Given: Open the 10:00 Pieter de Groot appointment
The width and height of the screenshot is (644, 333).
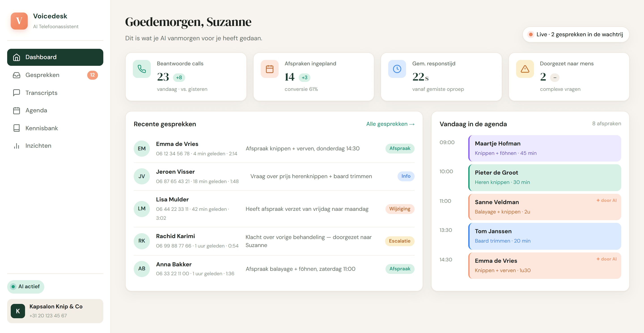Looking at the screenshot, I should [x=544, y=178].
